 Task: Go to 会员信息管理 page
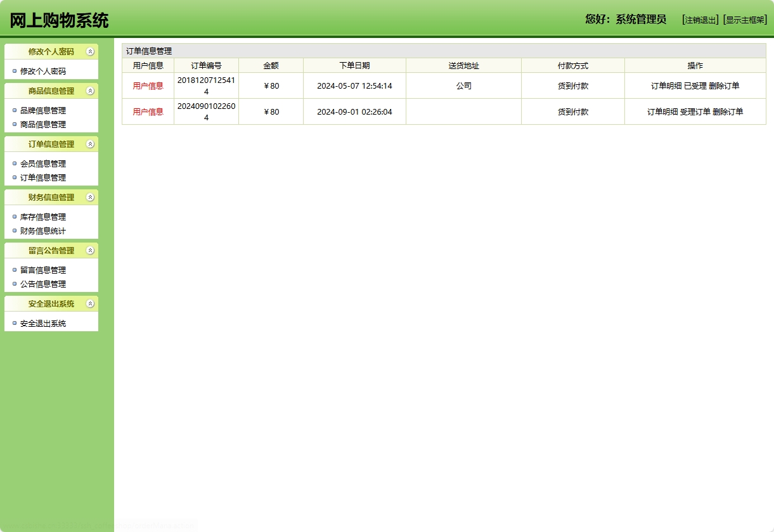click(43, 164)
